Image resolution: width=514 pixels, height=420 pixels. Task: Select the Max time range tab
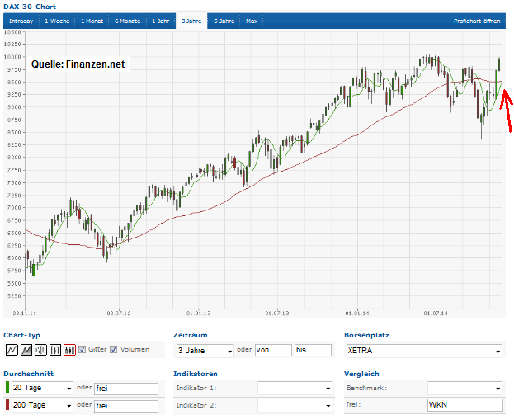252,20
